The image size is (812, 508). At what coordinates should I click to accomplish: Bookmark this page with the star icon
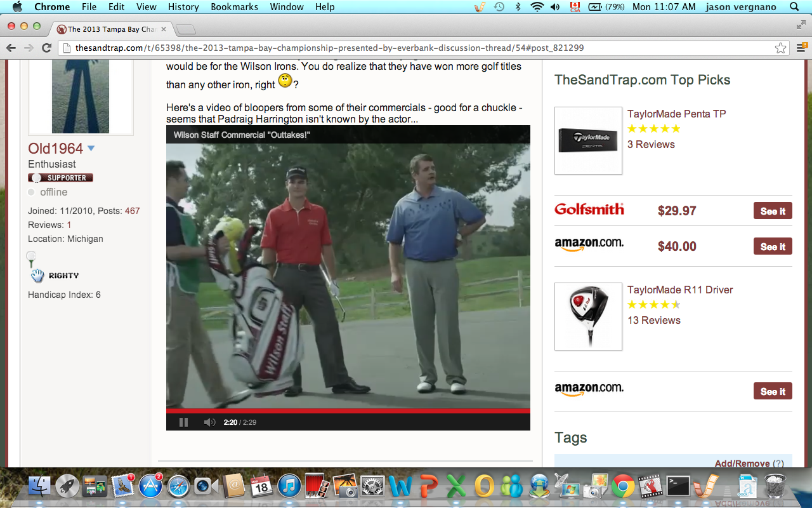(780, 48)
